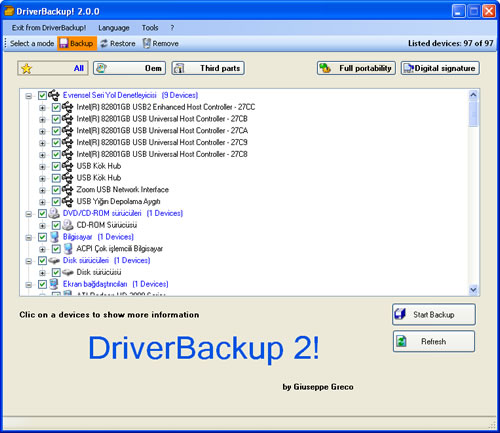The image size is (500, 433).
Task: Click USB icon for controller 27CC
Action: point(67,107)
